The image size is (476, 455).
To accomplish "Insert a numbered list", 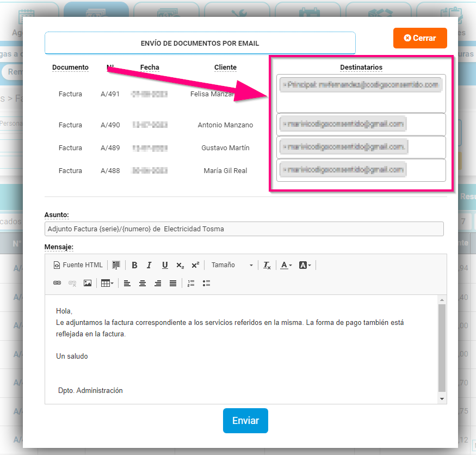I will [190, 283].
